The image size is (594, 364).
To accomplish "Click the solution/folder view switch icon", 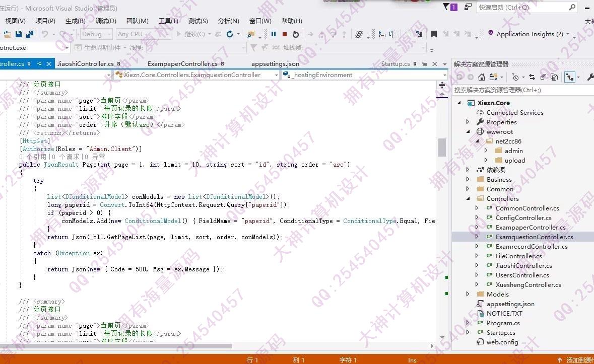I will [x=493, y=77].
